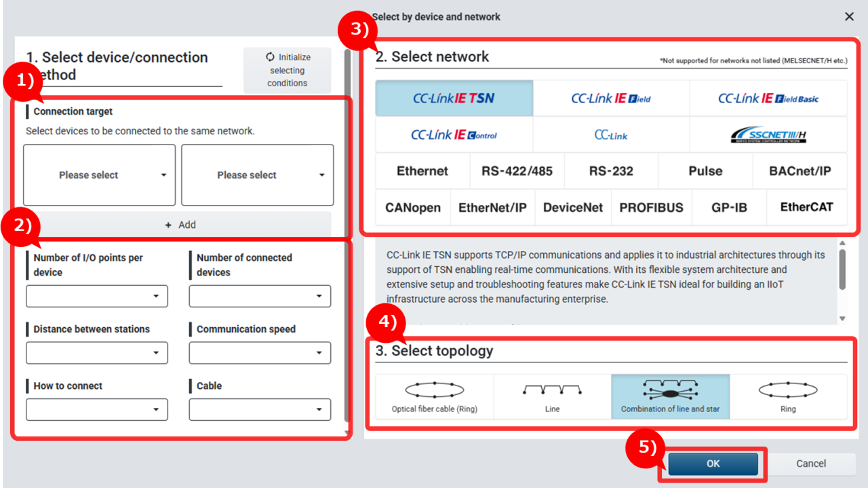Image resolution: width=868 pixels, height=488 pixels.
Task: Select the BACnet/IP network option
Action: (800, 171)
